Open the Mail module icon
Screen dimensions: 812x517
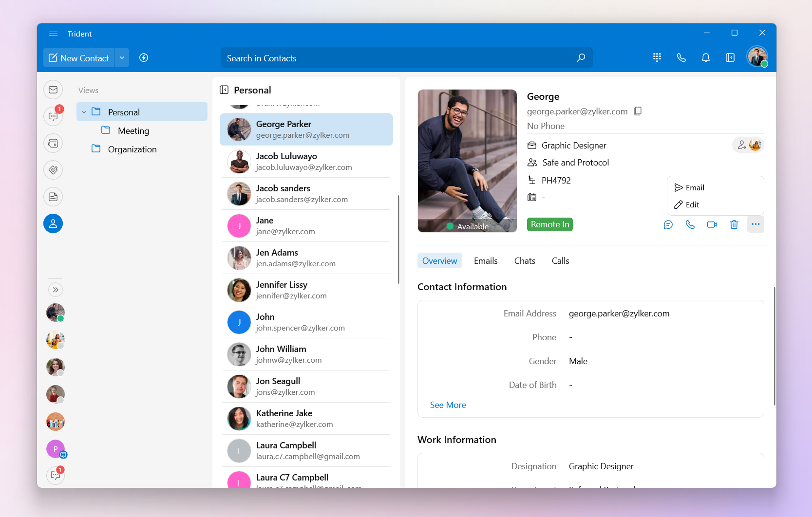click(53, 90)
